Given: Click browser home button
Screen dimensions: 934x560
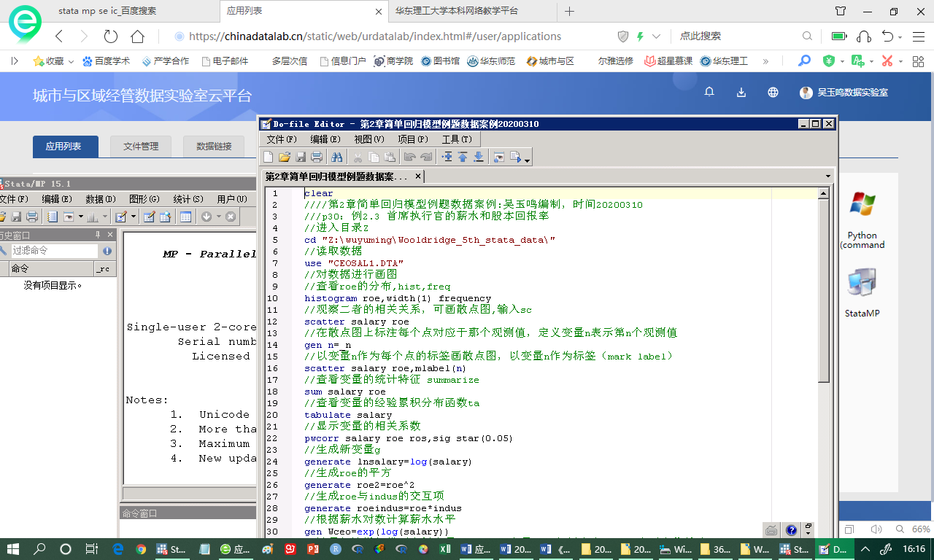Looking at the screenshot, I should click(137, 36).
